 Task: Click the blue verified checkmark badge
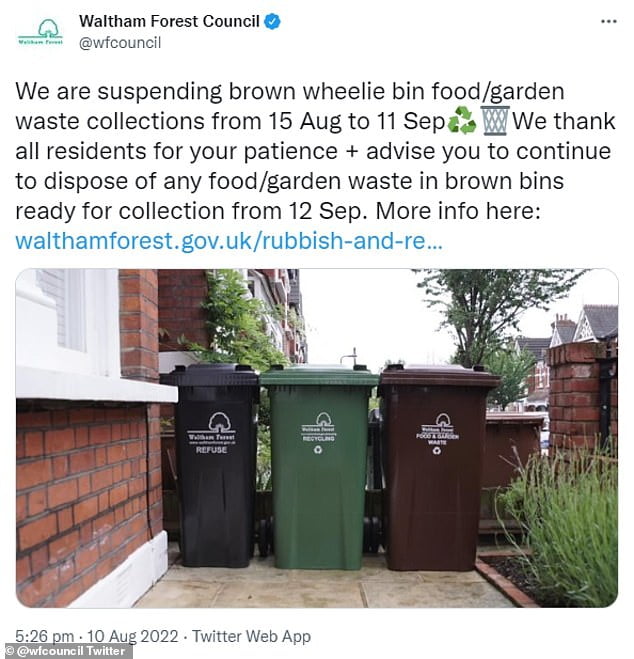(x=272, y=21)
